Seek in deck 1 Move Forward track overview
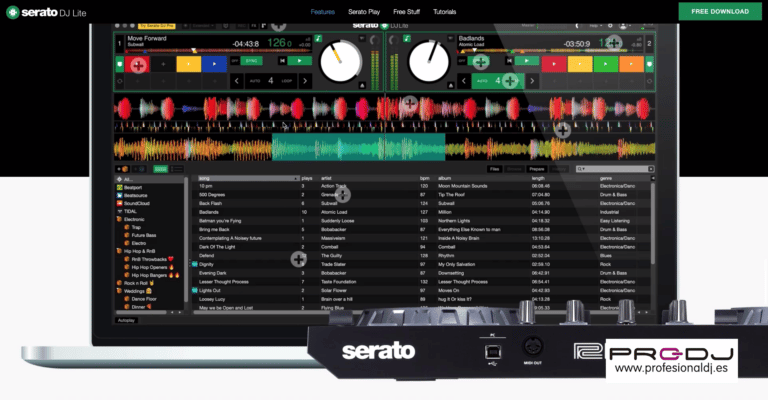The image size is (768, 400). (219, 50)
